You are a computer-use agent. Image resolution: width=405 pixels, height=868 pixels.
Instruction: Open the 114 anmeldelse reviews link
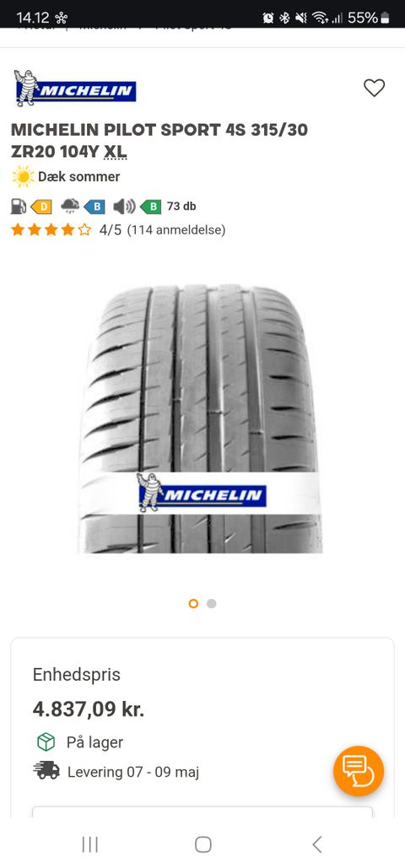pos(176,229)
